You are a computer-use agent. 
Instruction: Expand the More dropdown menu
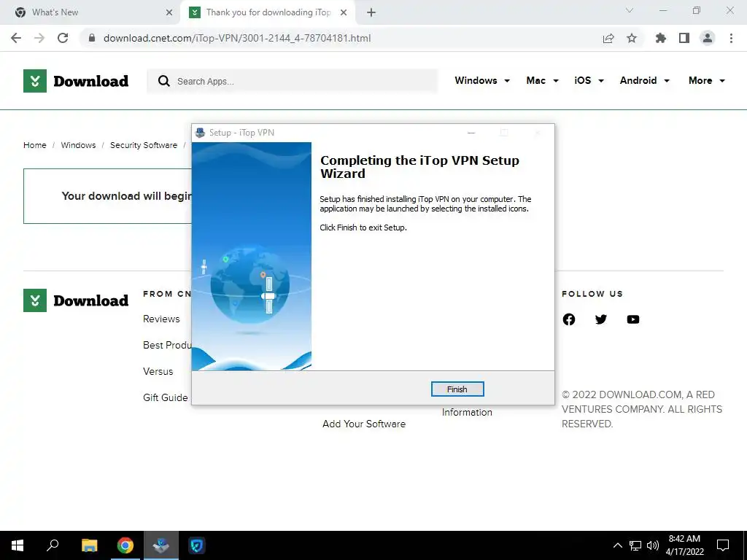point(706,80)
